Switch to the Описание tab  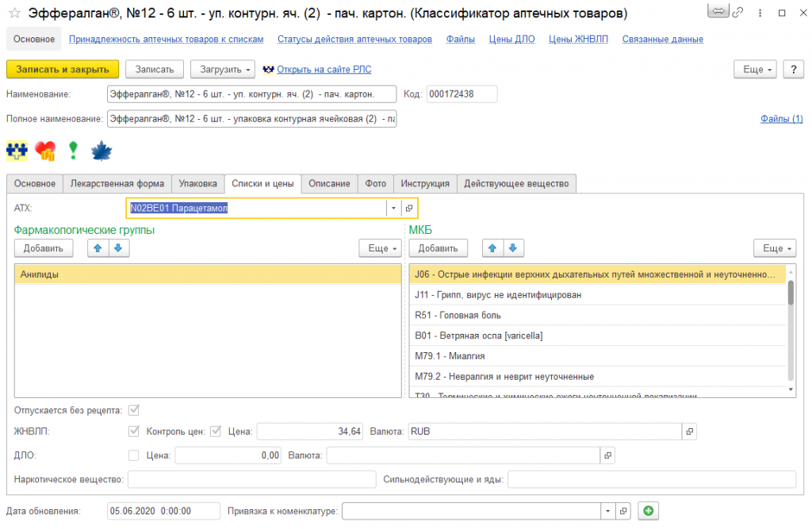(329, 183)
